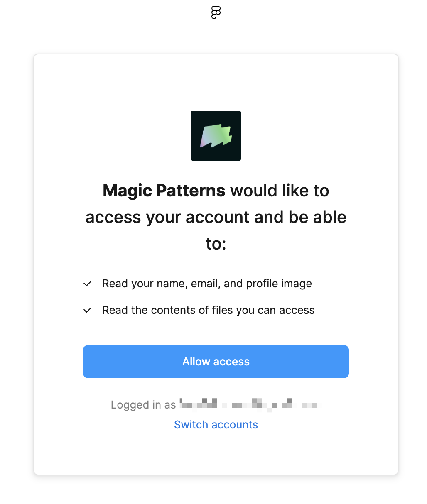Click empty card area below Switch accounts

pyautogui.click(x=216, y=455)
